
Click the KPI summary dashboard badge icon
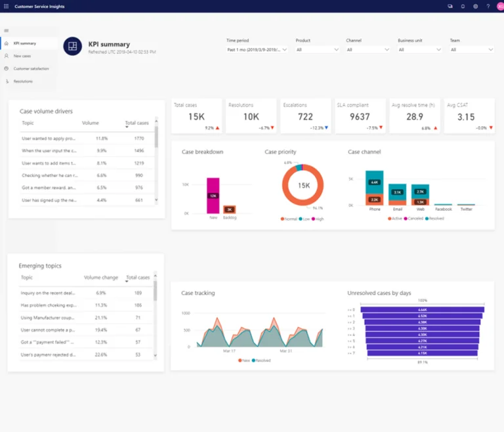tap(72, 46)
